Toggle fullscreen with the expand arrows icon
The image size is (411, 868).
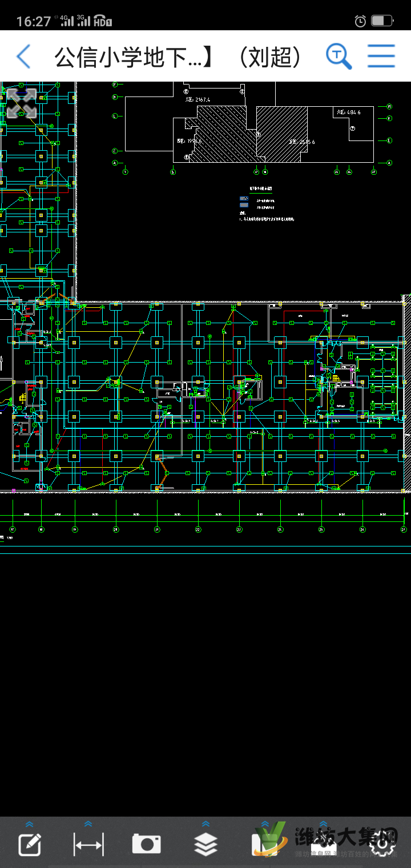tap(21, 103)
